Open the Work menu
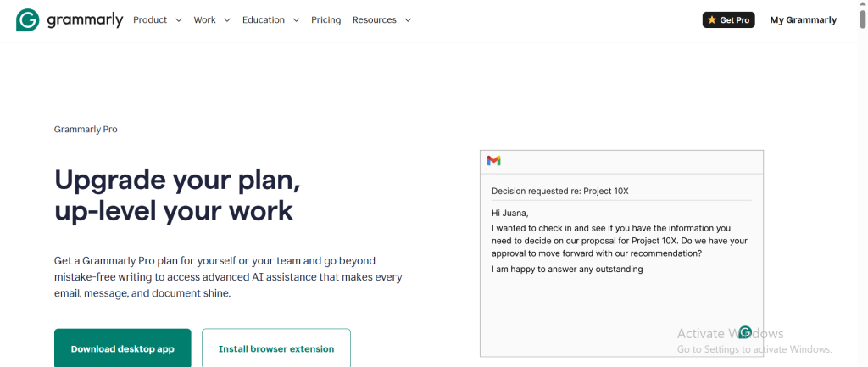The width and height of the screenshot is (868, 367). [205, 20]
